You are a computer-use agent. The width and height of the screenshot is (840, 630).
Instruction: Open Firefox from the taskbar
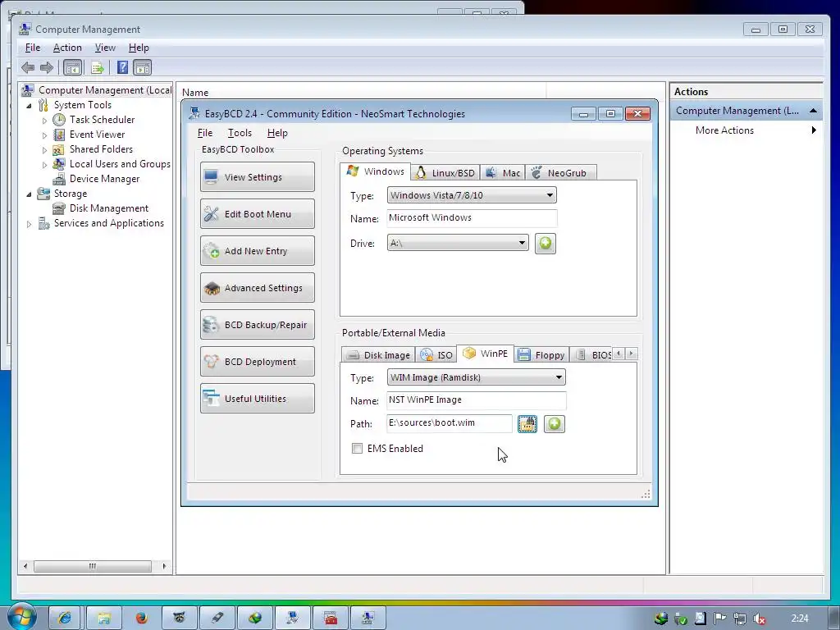(141, 619)
